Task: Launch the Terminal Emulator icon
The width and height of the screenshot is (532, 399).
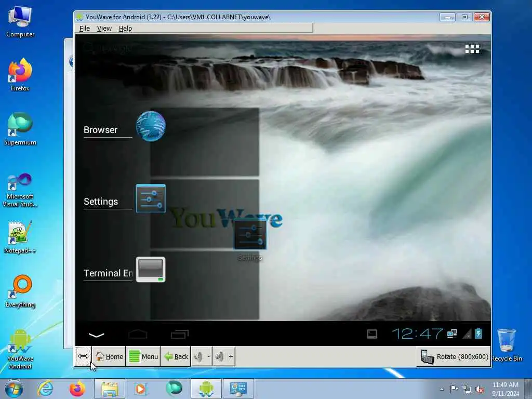Action: [x=151, y=270]
